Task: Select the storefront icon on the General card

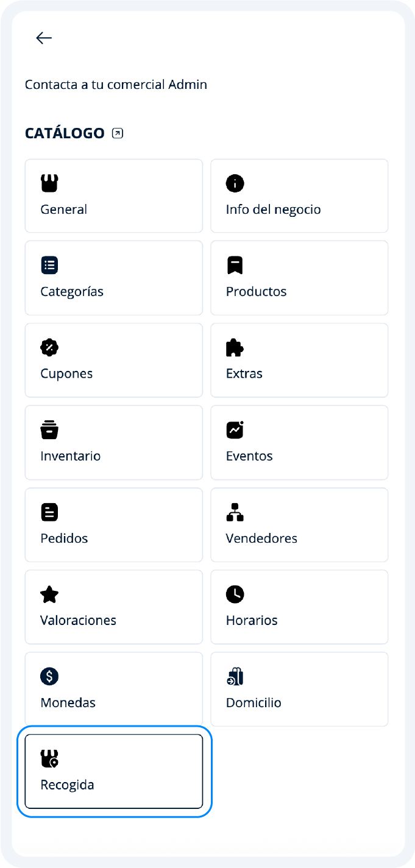Action: pyautogui.click(x=49, y=183)
